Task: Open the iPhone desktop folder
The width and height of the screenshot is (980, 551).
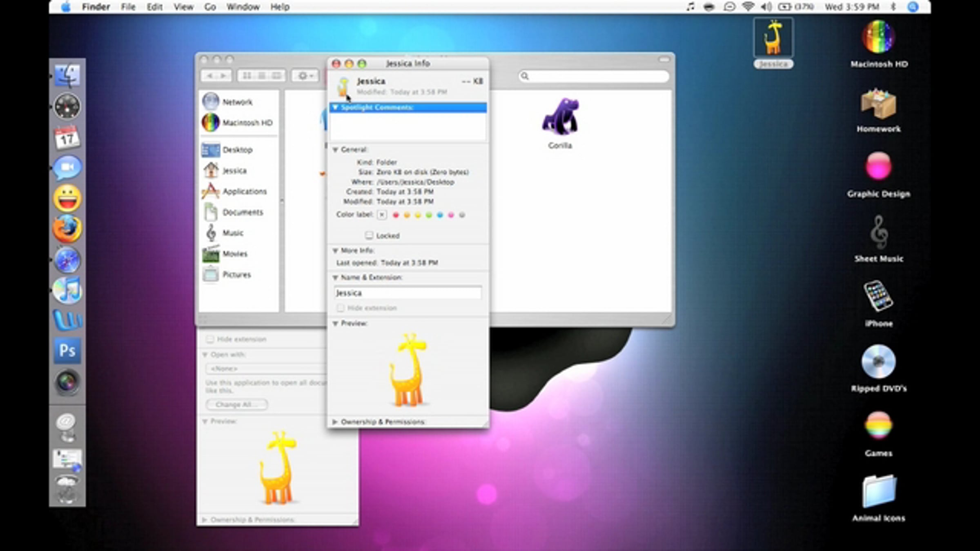Action: coord(878,297)
